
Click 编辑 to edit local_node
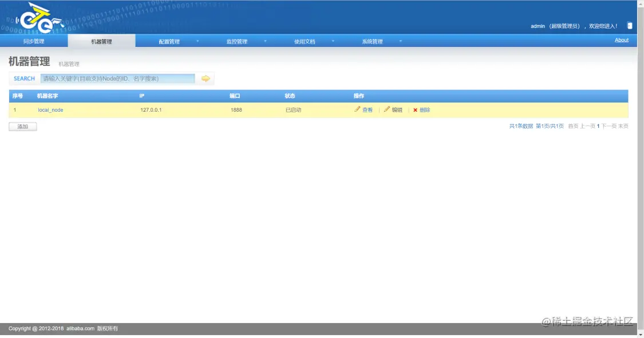[x=397, y=110]
